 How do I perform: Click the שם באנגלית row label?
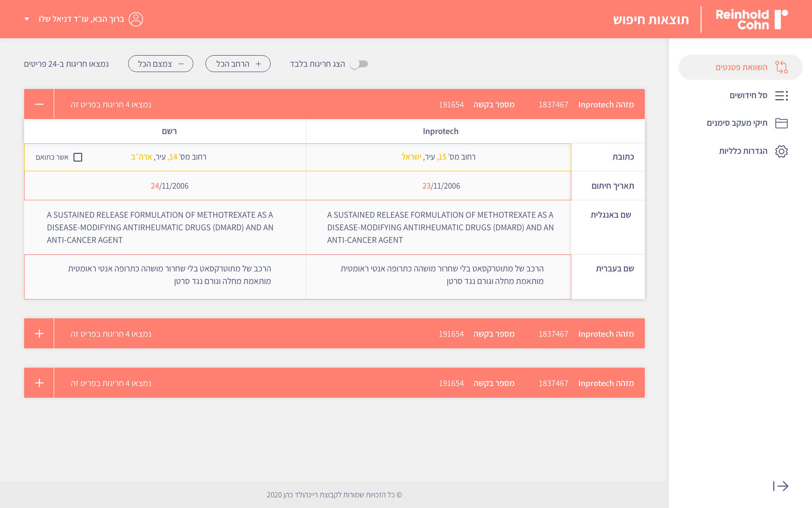611,215
